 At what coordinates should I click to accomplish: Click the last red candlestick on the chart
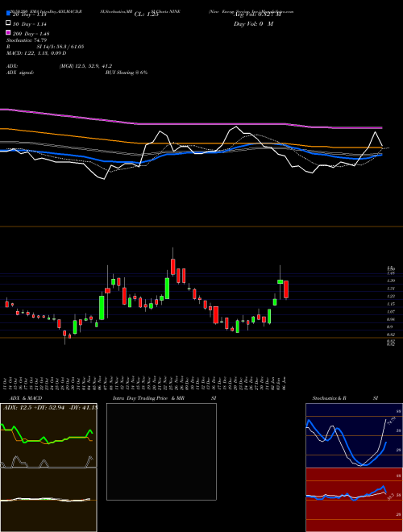click(286, 289)
